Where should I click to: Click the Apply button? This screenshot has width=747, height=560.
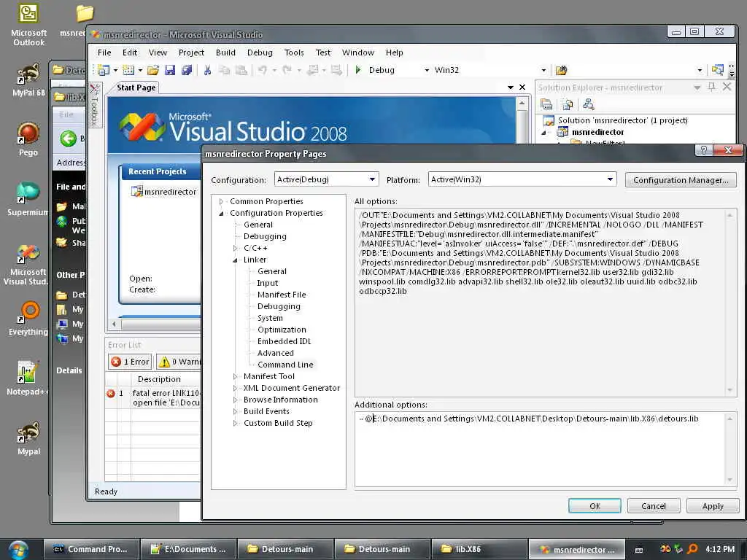713,506
